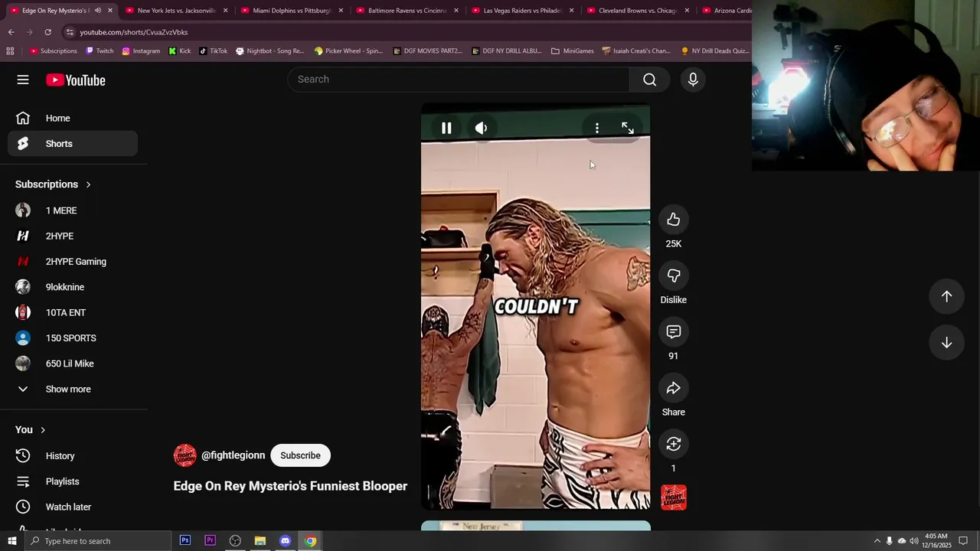
Task: Dislike this Short
Action: click(x=673, y=275)
